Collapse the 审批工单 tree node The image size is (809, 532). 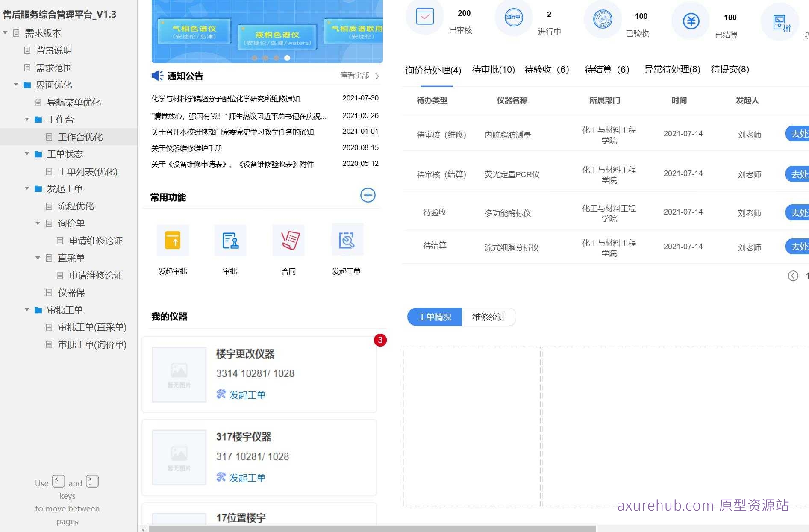pos(27,310)
